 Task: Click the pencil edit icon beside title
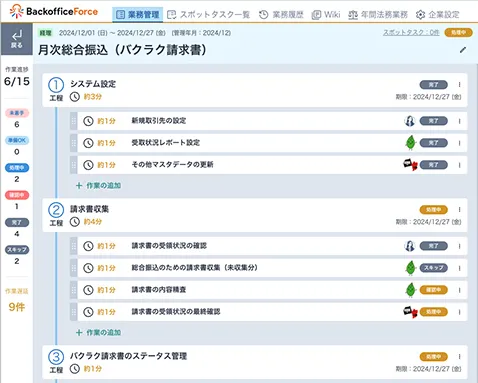coord(463,50)
